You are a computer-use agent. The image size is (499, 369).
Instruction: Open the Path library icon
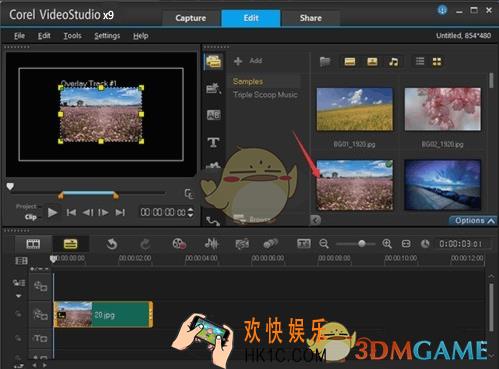[x=213, y=221]
